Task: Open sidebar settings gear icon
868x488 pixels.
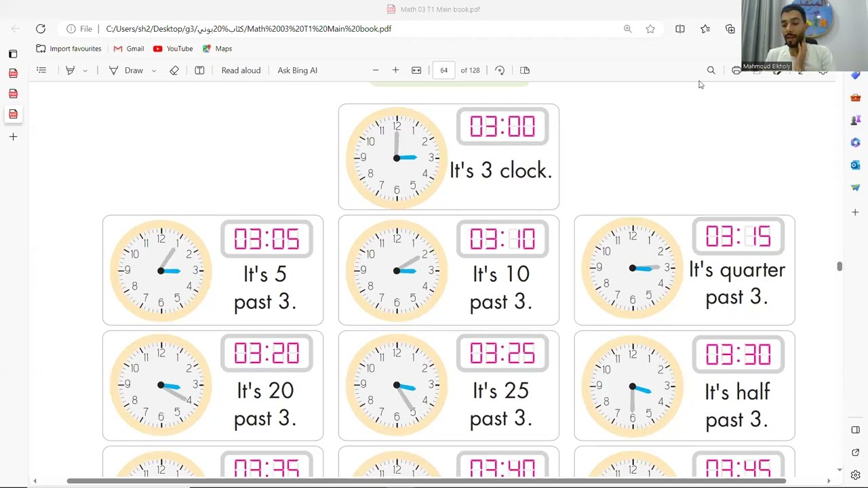Action: 855,475
